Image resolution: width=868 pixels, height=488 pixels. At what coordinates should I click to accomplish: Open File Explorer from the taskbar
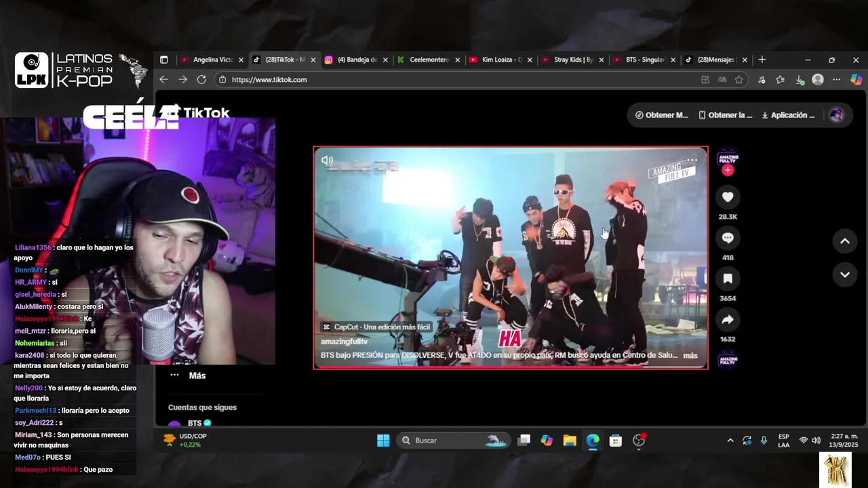click(570, 441)
